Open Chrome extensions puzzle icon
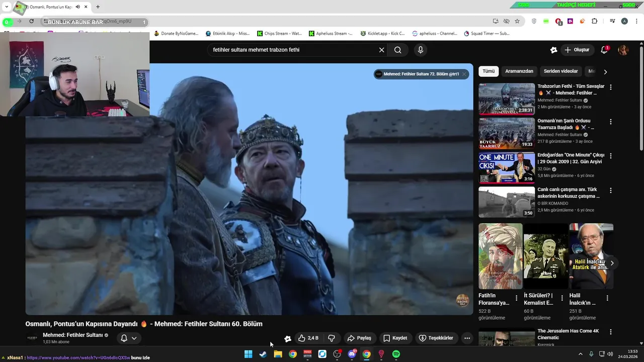The height and width of the screenshot is (362, 644). [595, 21]
